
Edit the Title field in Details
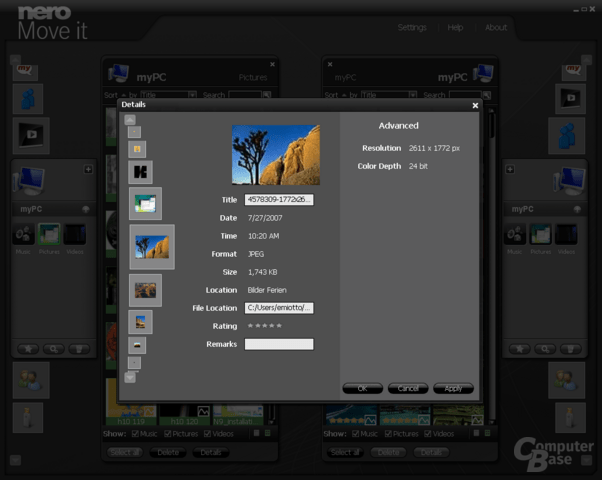279,200
